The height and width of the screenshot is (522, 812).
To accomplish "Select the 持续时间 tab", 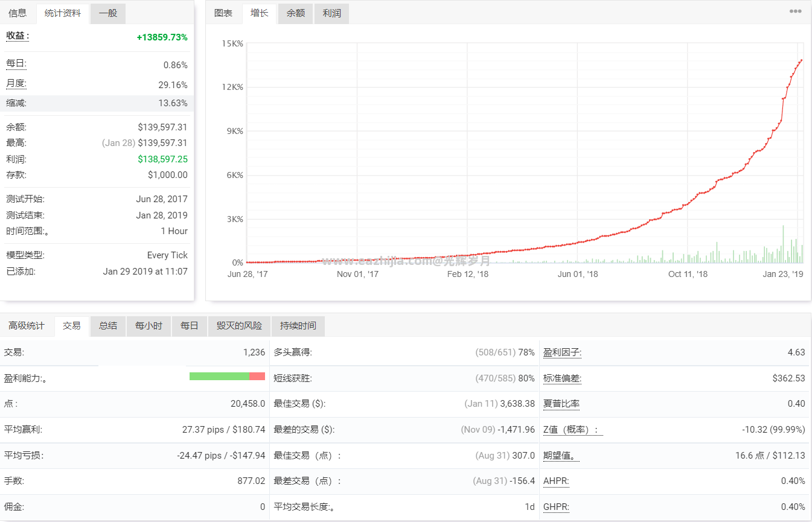I will (x=298, y=326).
